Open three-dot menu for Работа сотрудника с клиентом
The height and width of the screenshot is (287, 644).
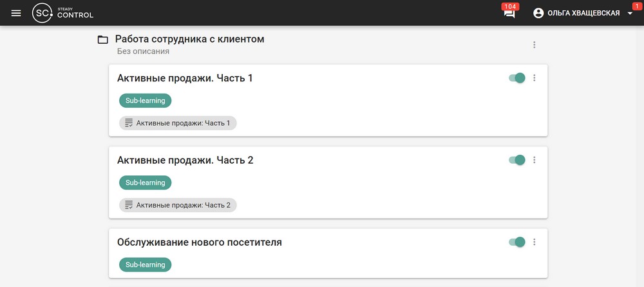coord(534,45)
